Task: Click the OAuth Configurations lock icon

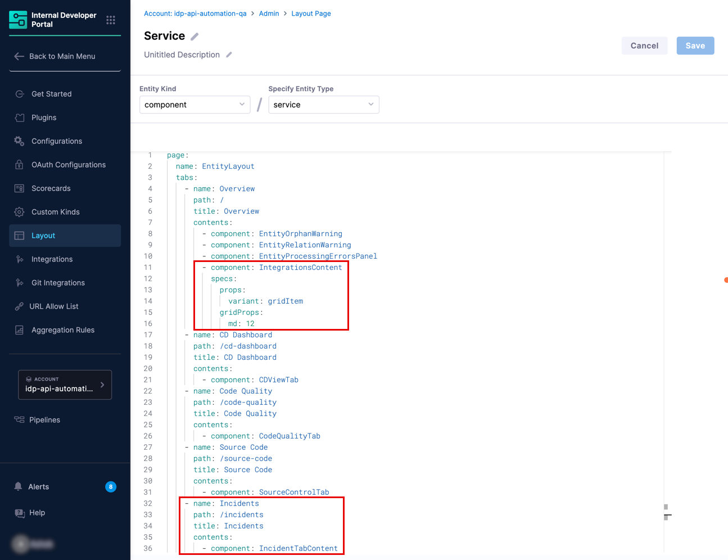Action: pyautogui.click(x=19, y=165)
